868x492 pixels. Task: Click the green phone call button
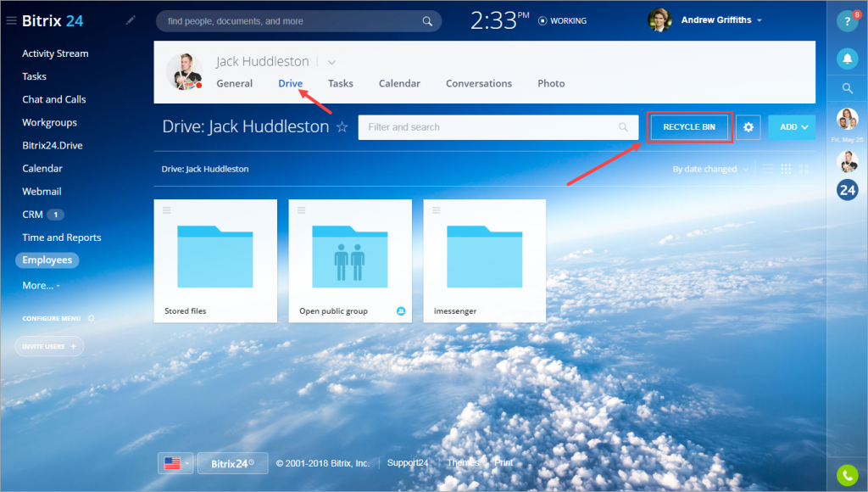pos(847,475)
